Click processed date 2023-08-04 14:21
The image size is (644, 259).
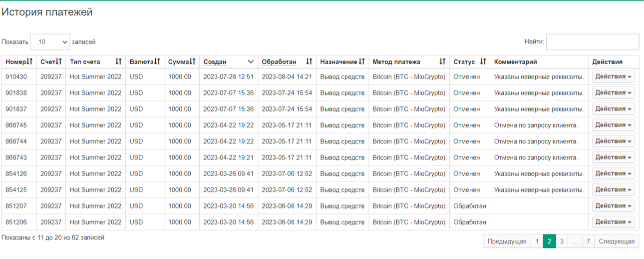[287, 76]
